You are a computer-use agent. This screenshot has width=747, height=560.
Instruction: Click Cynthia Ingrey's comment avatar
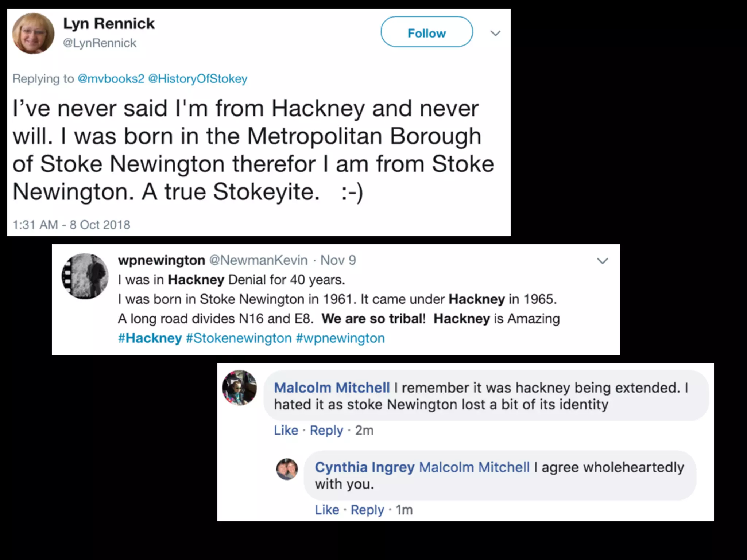tap(287, 469)
